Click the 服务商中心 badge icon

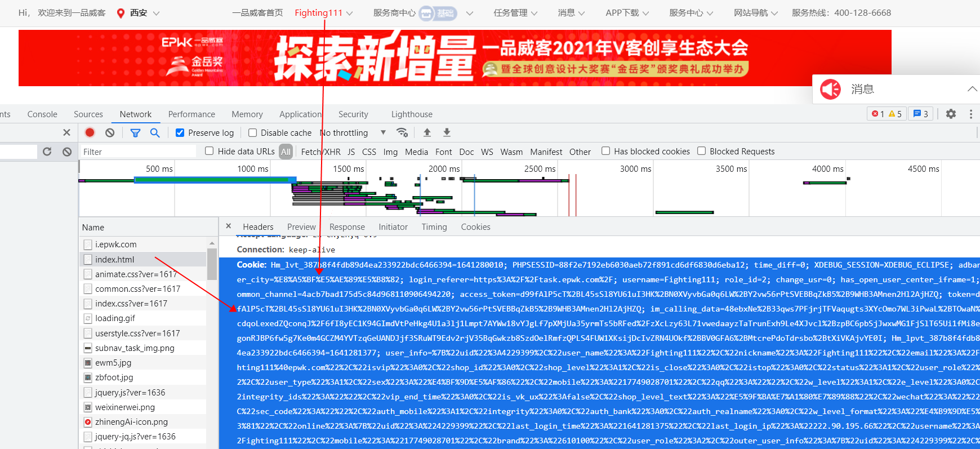[x=438, y=13]
